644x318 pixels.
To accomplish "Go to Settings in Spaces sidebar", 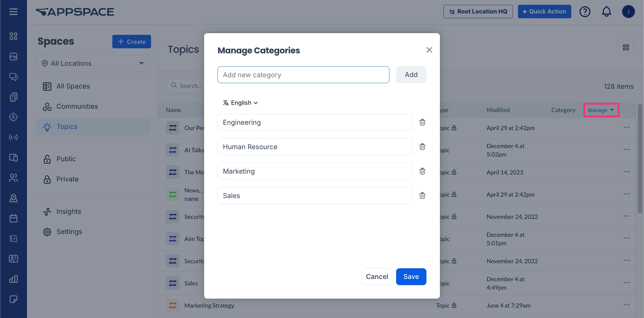I will coord(69,232).
